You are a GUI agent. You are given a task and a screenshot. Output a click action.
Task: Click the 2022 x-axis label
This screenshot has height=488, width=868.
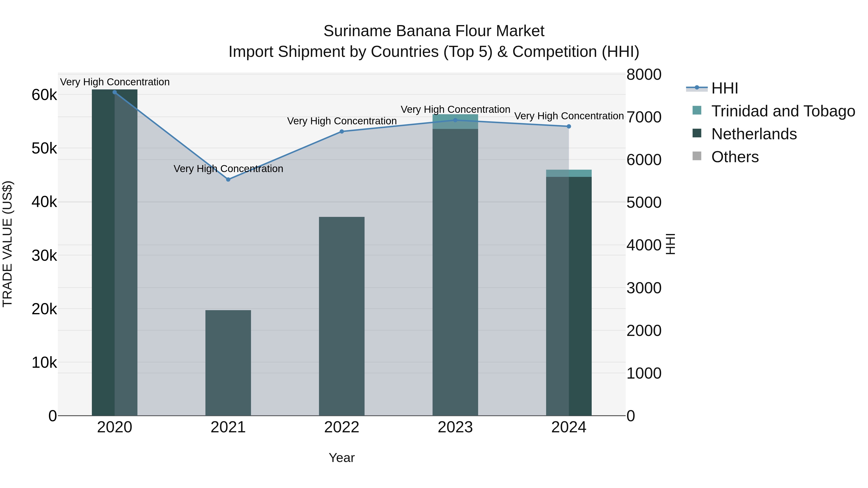coord(342,427)
